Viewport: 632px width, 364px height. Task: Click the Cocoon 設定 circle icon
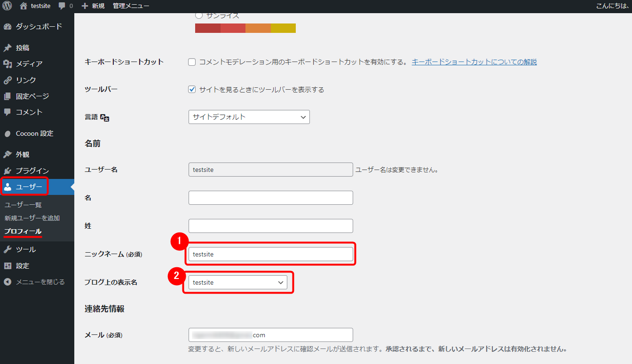[x=7, y=134]
